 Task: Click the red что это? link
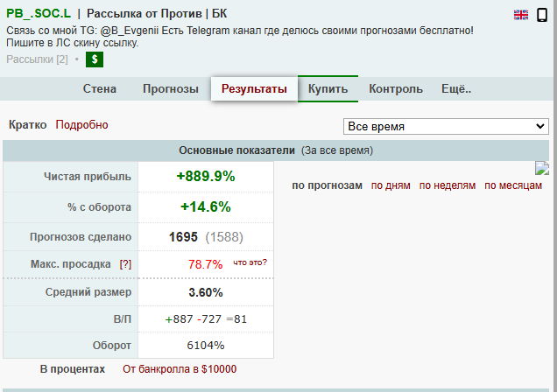click(x=250, y=262)
